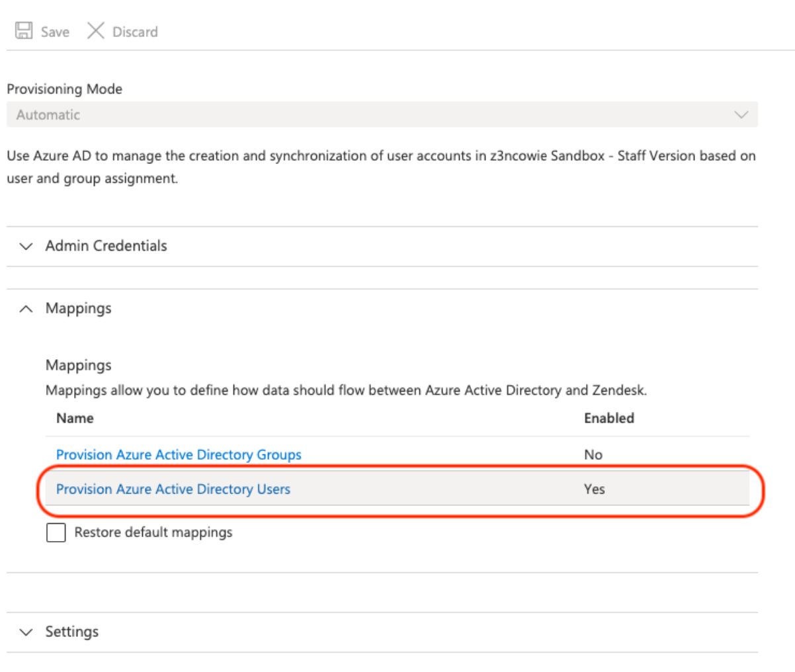Screen dimensions: 795x672
Task: Click the No value in Groups row
Action: coord(593,455)
